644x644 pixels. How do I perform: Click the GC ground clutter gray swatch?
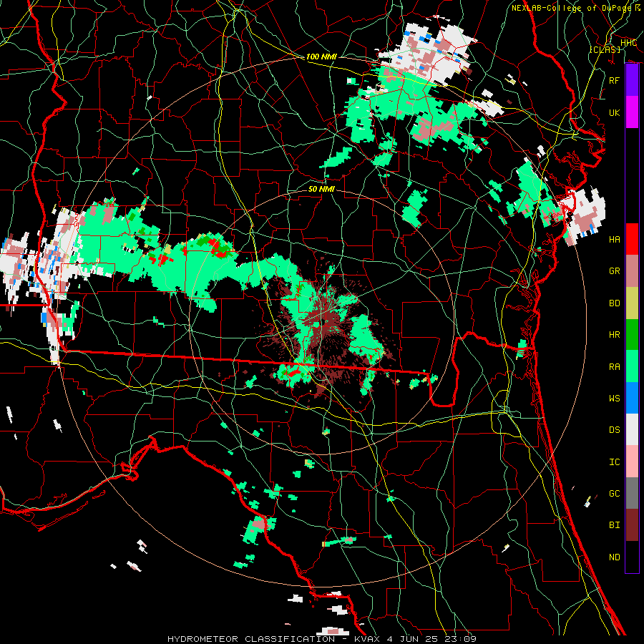tap(632, 493)
